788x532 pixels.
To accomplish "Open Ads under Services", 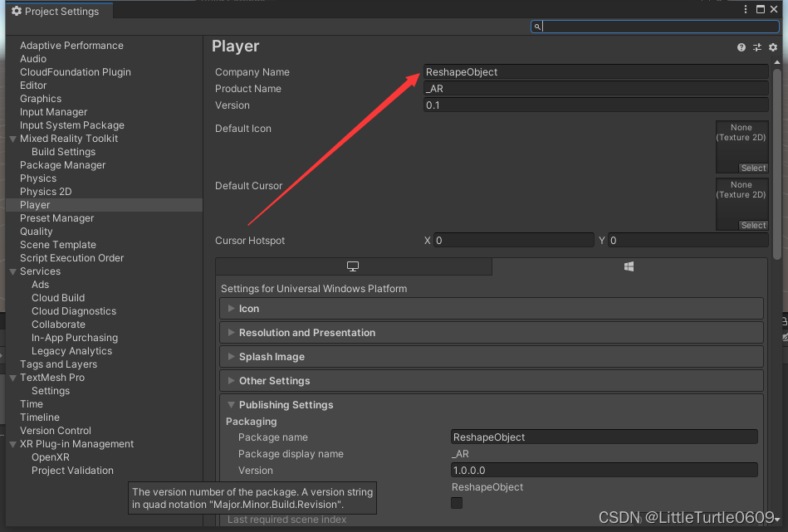I will point(40,285).
